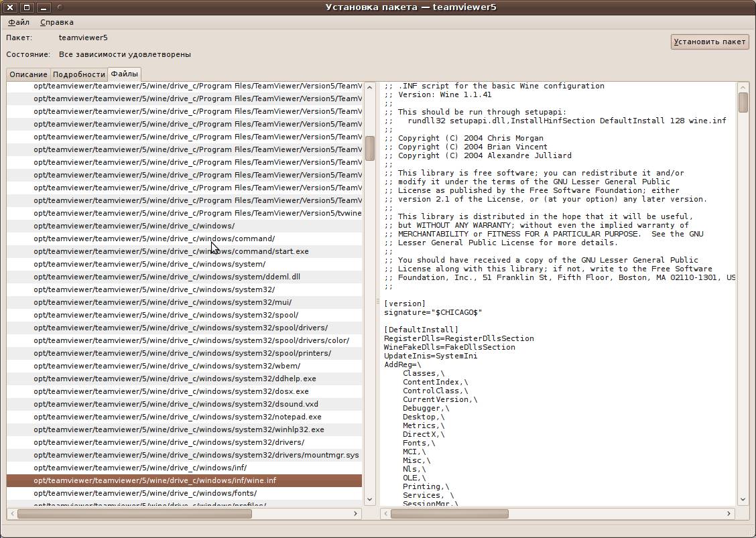756x538 pixels.
Task: Click the Copyright 2004 Alexandre Julliard line
Action: (x=478, y=155)
